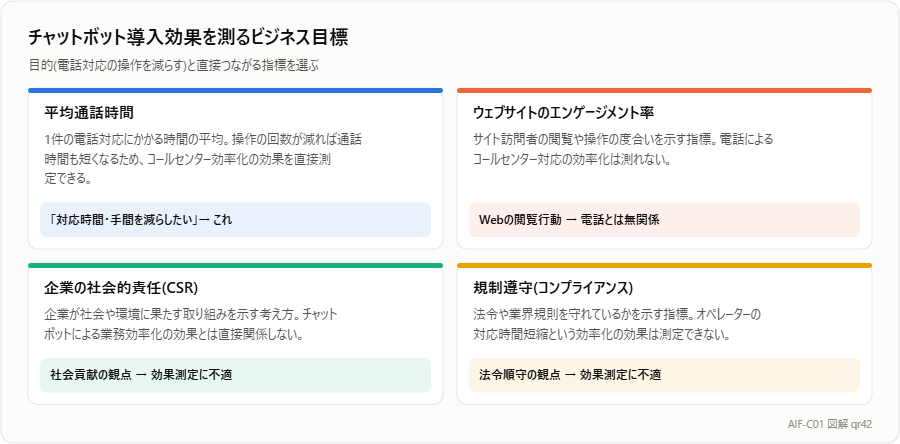Select the 企業の社会的責任(CSR) heading
This screenshot has width=900, height=444.
(121, 287)
